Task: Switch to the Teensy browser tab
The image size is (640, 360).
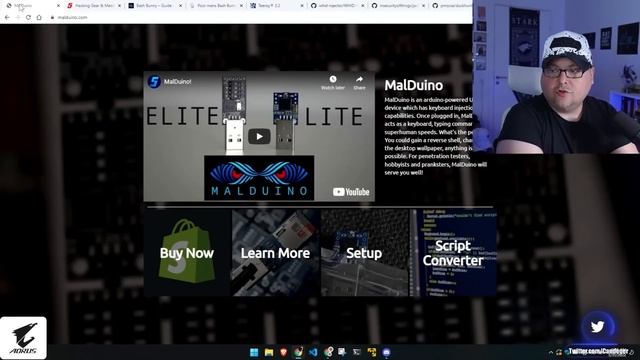Action: click(x=277, y=6)
